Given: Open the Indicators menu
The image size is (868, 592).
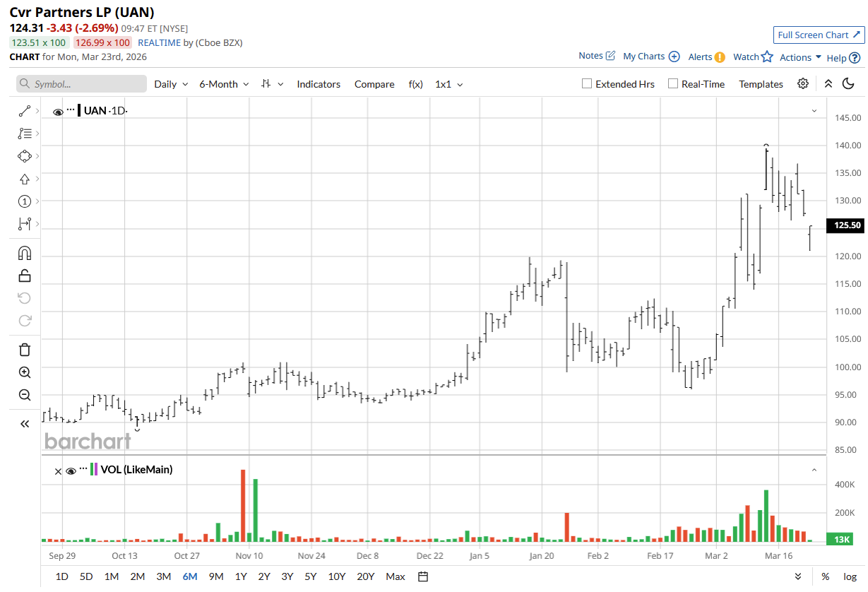Looking at the screenshot, I should [x=319, y=83].
